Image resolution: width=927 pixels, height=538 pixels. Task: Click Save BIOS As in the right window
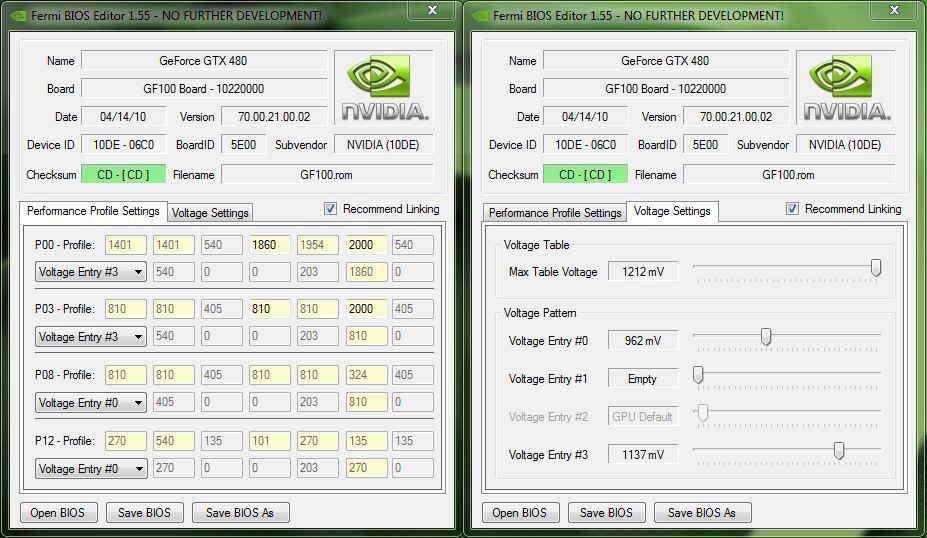click(x=702, y=513)
